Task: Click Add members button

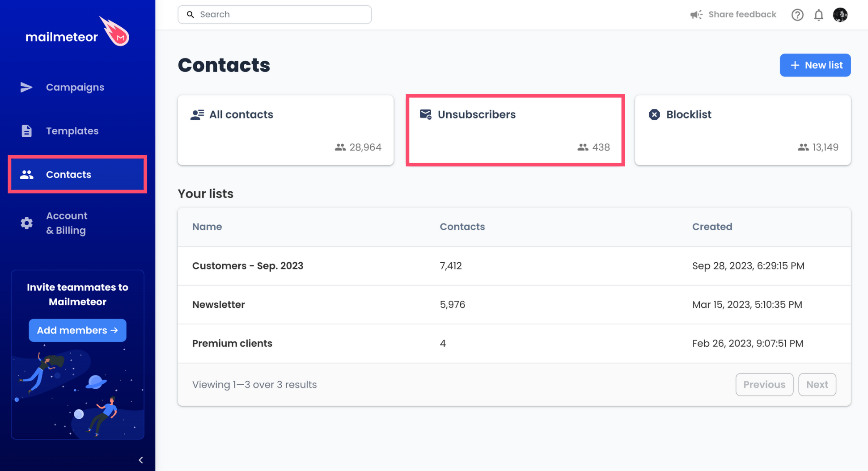Action: click(77, 330)
